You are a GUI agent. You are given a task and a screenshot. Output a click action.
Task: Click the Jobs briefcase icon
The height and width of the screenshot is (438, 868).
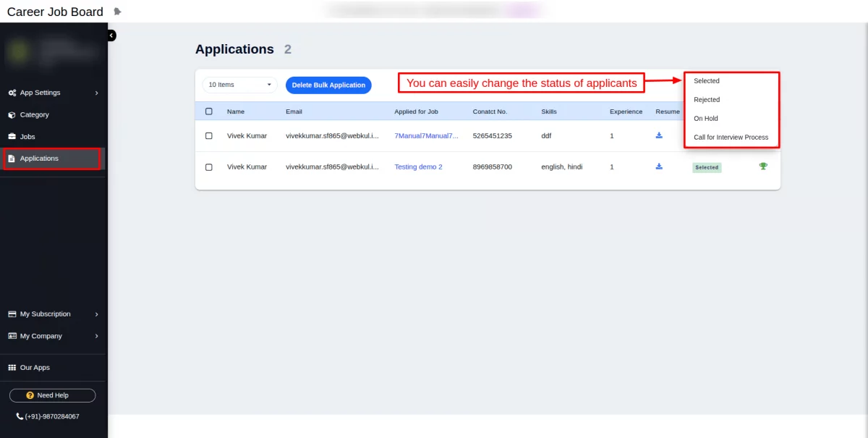click(x=12, y=136)
